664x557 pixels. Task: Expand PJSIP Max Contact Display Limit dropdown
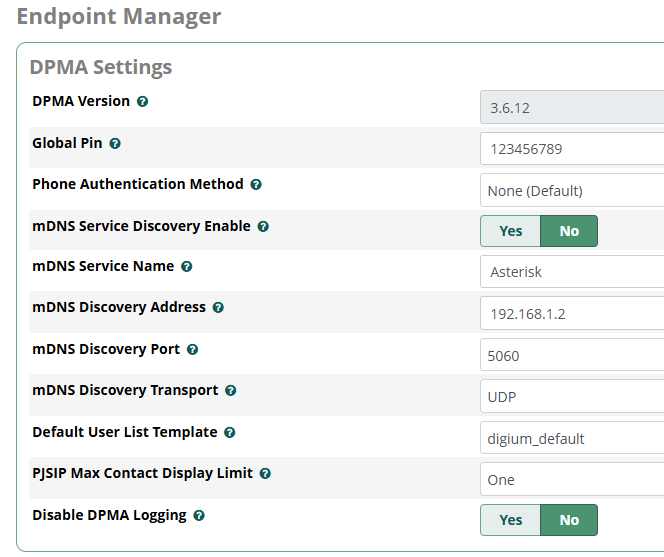(x=572, y=480)
